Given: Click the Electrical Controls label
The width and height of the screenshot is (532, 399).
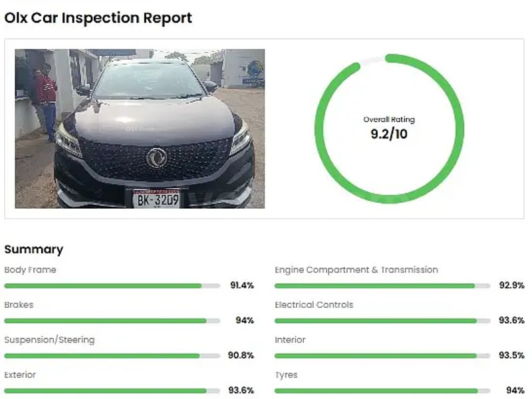Looking at the screenshot, I should click(x=314, y=305).
